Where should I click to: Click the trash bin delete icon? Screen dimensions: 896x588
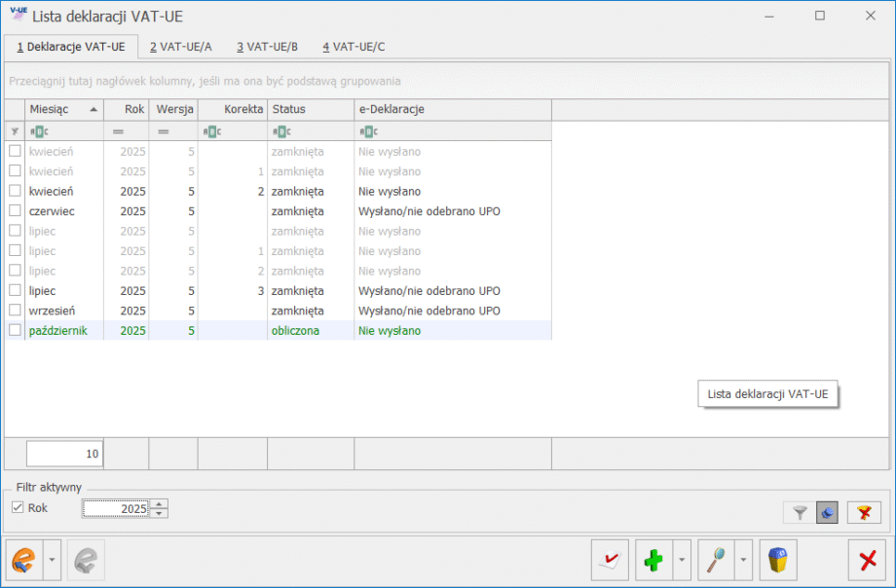coord(778,560)
